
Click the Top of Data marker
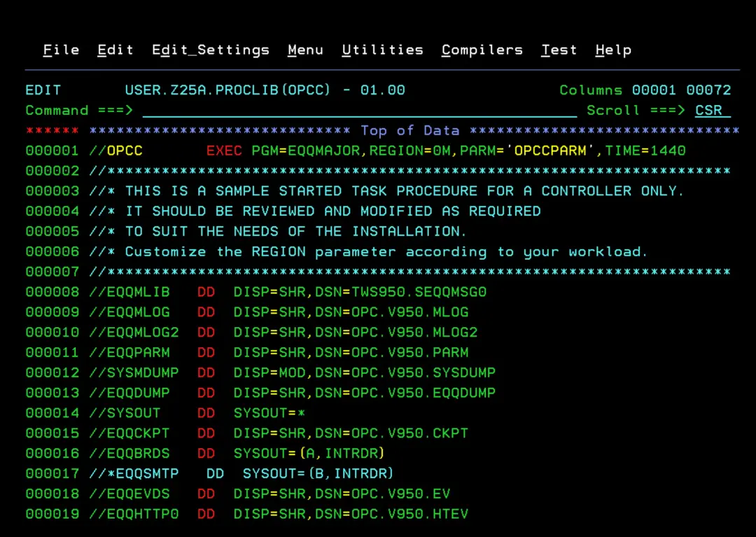tap(409, 131)
